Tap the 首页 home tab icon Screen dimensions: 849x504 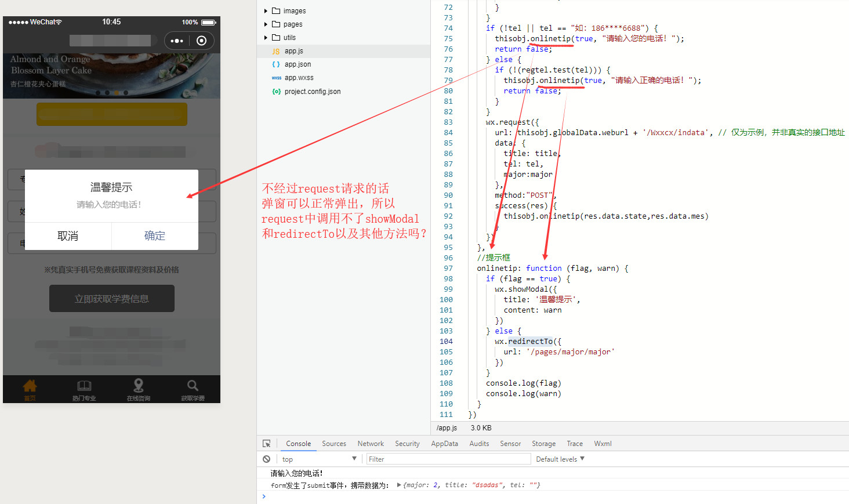coord(30,386)
